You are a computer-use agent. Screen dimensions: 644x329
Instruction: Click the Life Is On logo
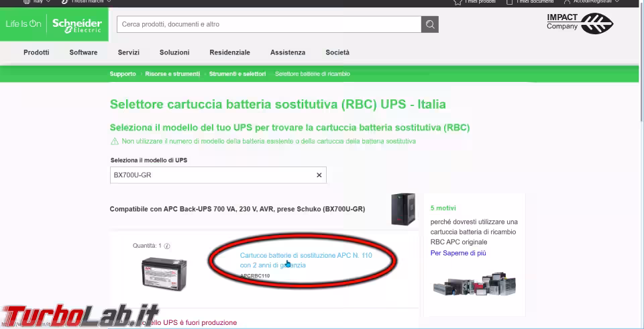point(23,24)
